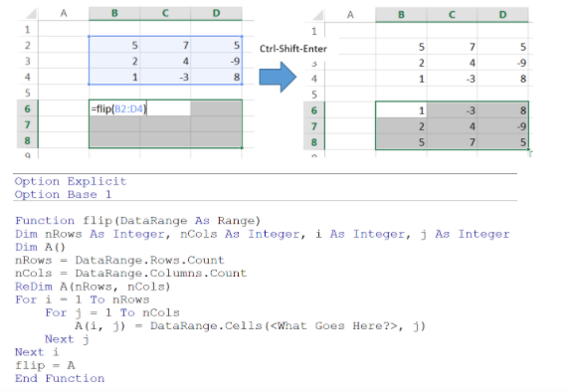Select column D header in the formula sheet

(x=216, y=14)
